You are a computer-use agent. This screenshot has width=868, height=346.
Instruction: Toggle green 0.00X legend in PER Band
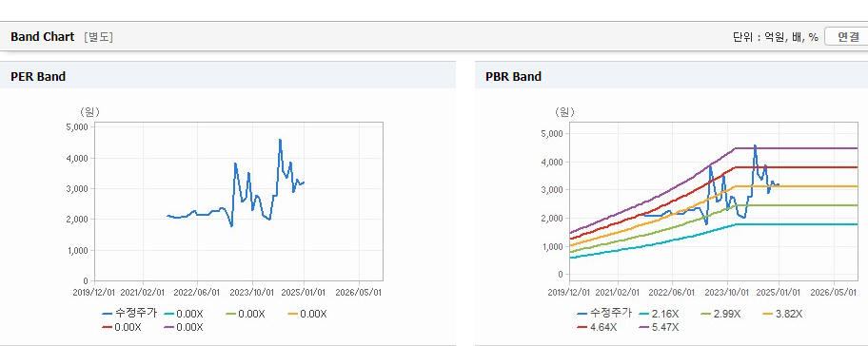tap(247, 314)
